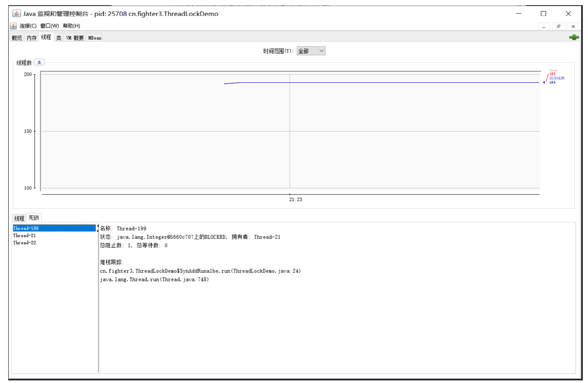Open the 时间范围 dropdown
This screenshot has height=383, width=588.
pyautogui.click(x=311, y=51)
